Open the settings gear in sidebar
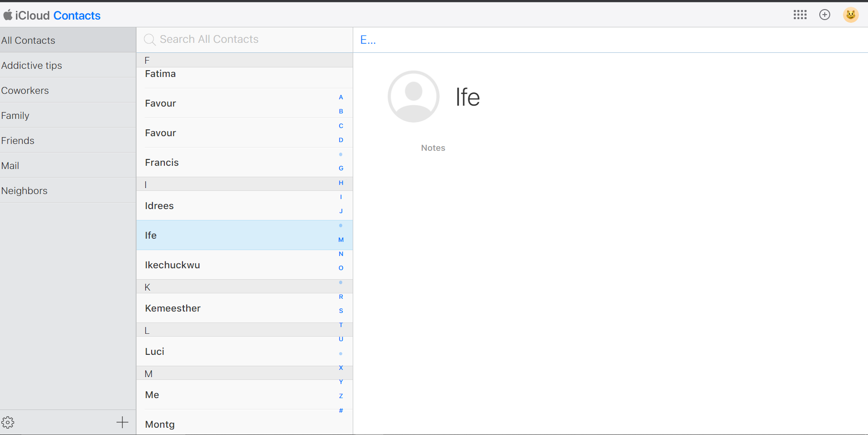 pyautogui.click(x=8, y=422)
